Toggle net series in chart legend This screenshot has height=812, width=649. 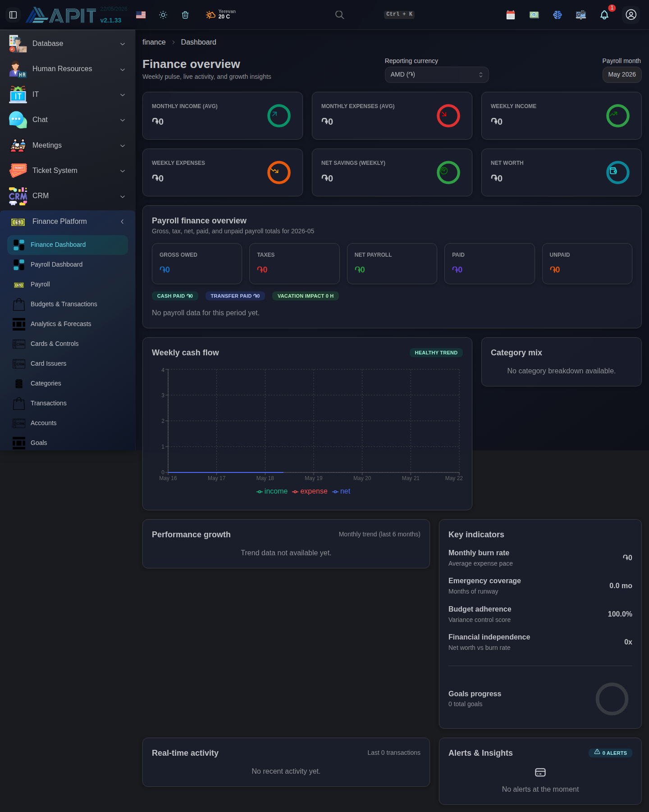[x=341, y=491]
